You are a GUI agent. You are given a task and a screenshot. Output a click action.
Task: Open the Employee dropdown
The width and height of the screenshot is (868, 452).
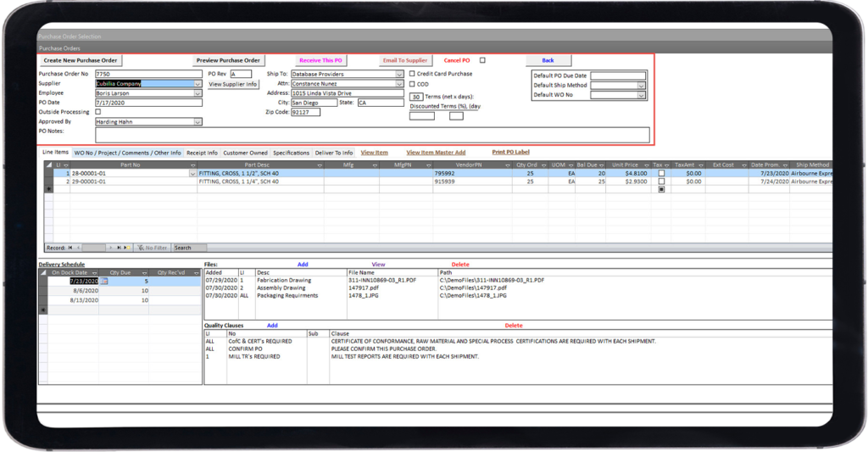pyautogui.click(x=198, y=93)
